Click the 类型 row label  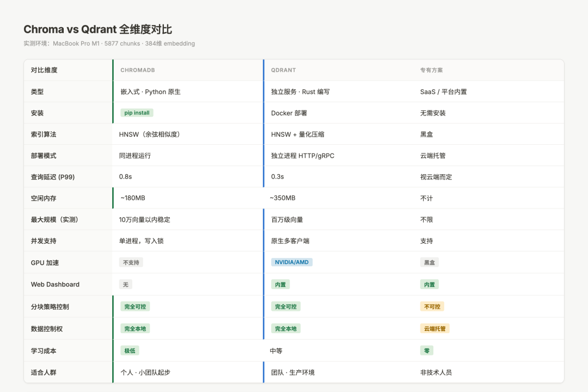click(x=37, y=91)
